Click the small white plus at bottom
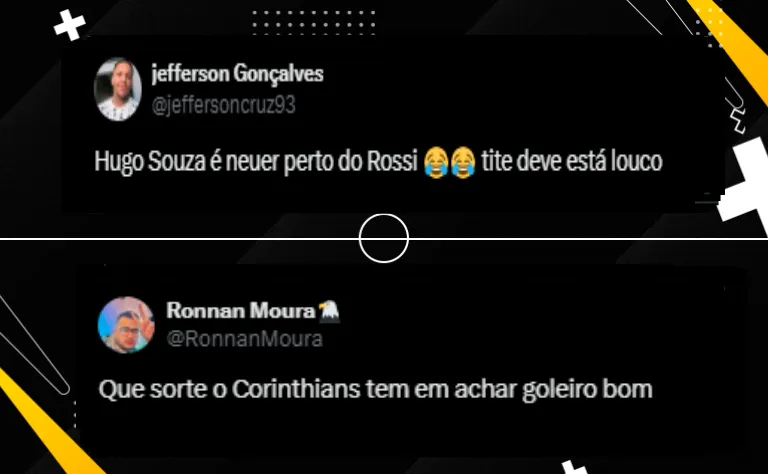Image resolution: width=768 pixels, height=474 pixels. [573, 467]
